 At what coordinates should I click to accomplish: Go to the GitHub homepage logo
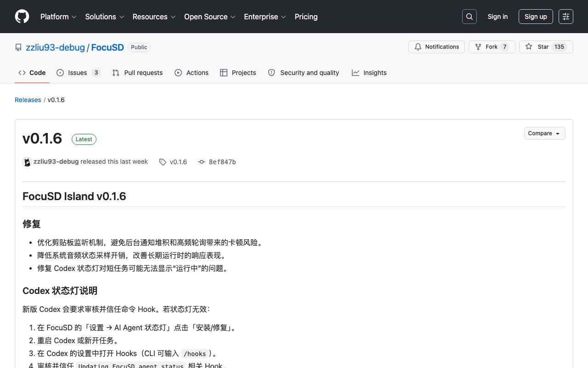coord(22,17)
